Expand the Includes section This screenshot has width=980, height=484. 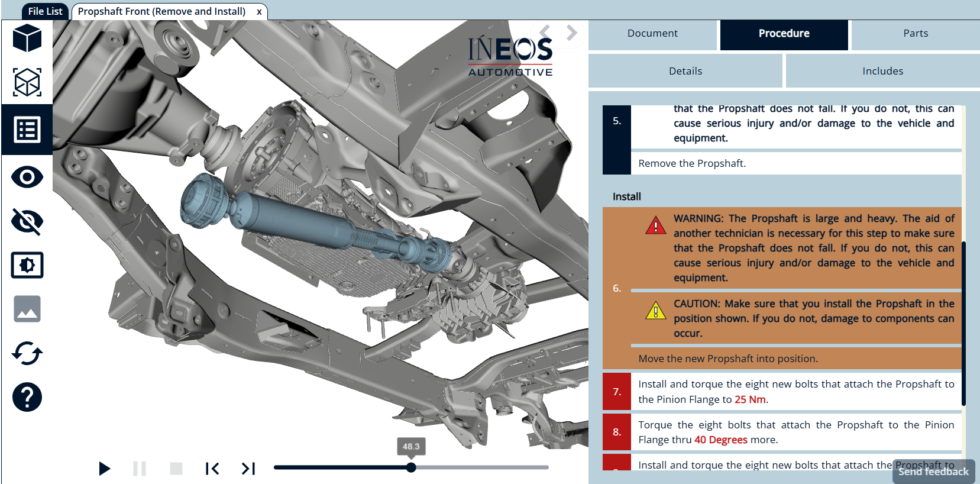pos(882,71)
